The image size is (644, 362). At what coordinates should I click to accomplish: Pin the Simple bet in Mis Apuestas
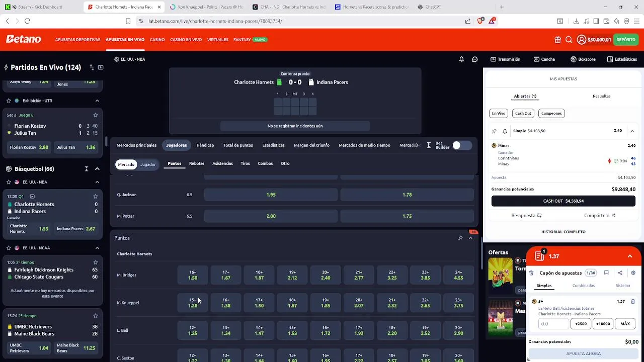pos(494,131)
